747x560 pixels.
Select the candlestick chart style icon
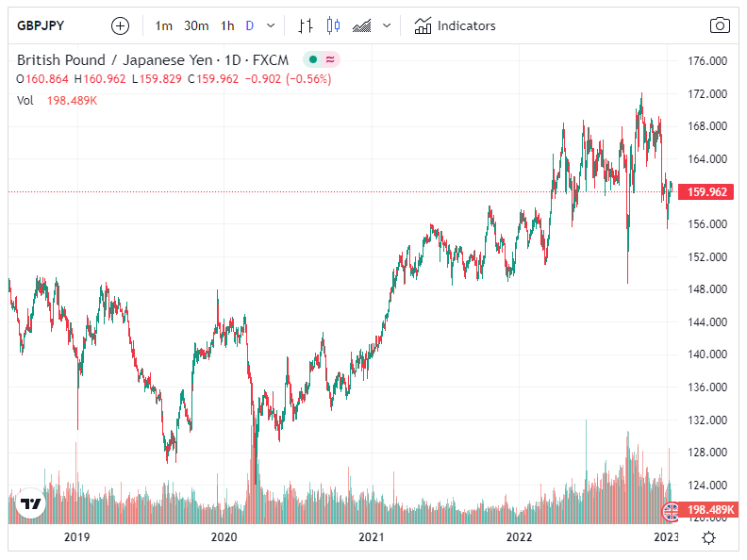[332, 25]
